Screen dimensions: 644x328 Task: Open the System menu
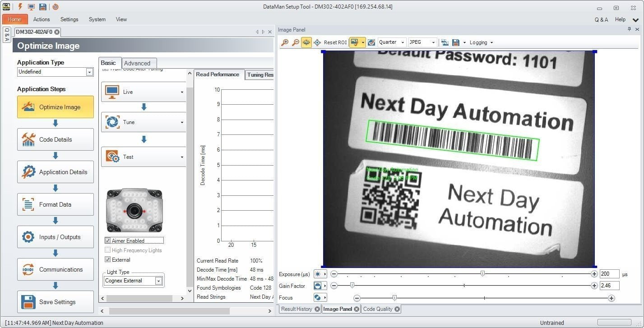pos(97,19)
